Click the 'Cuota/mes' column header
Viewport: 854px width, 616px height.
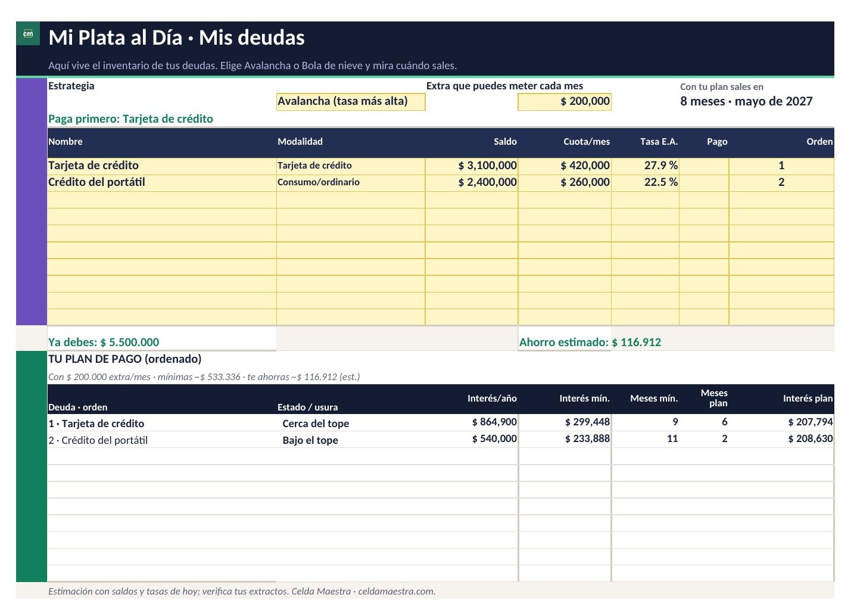587,141
